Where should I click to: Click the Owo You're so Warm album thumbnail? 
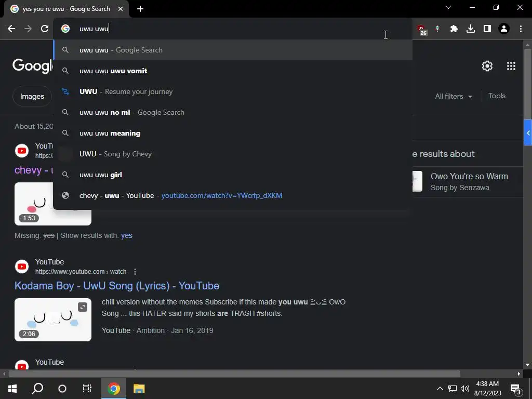click(x=417, y=181)
